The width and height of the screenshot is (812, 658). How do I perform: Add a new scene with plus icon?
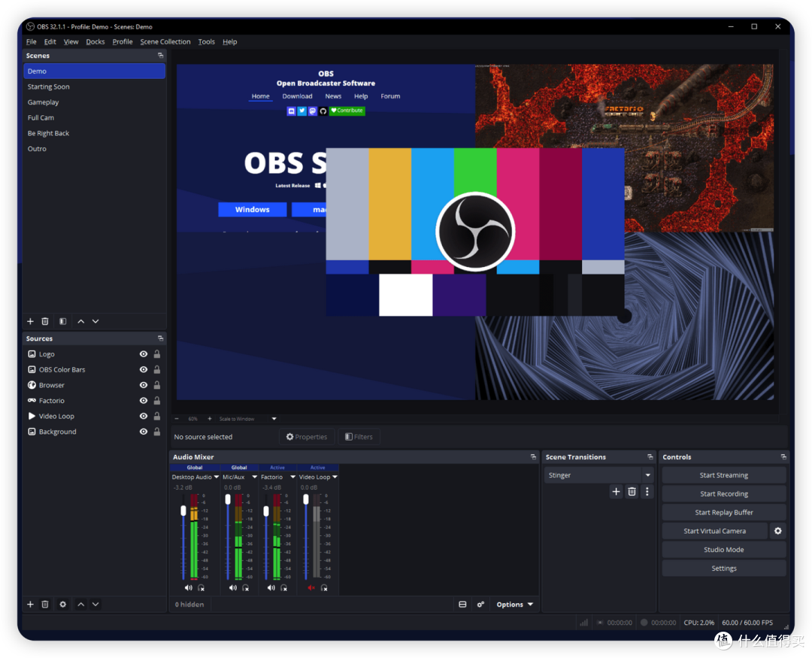tap(30, 321)
